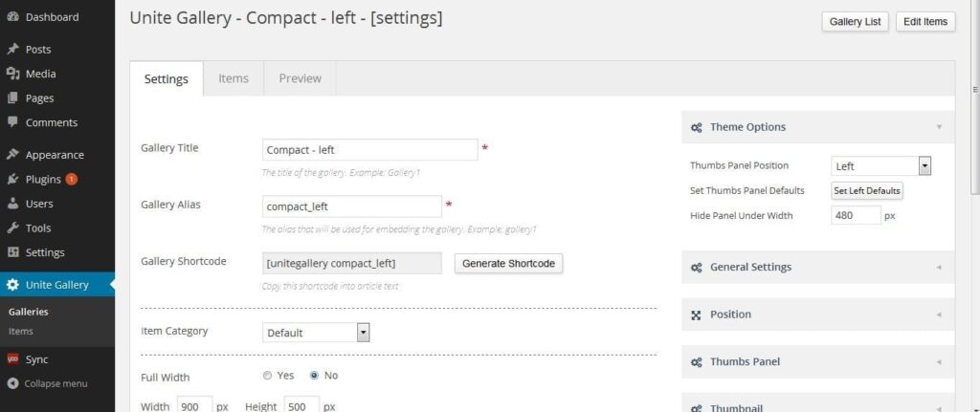This screenshot has width=980, height=412.
Task: Click the Gallery List button
Action: tap(855, 22)
